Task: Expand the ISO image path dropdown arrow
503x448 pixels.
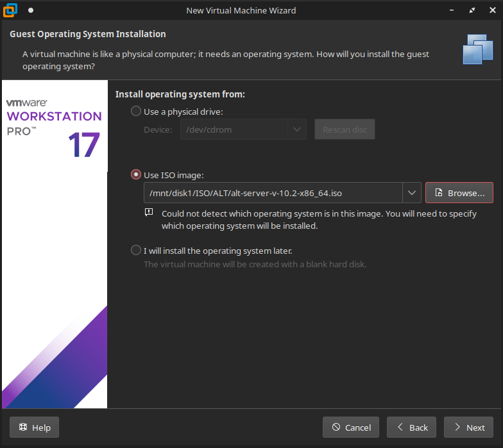Action: click(x=411, y=193)
